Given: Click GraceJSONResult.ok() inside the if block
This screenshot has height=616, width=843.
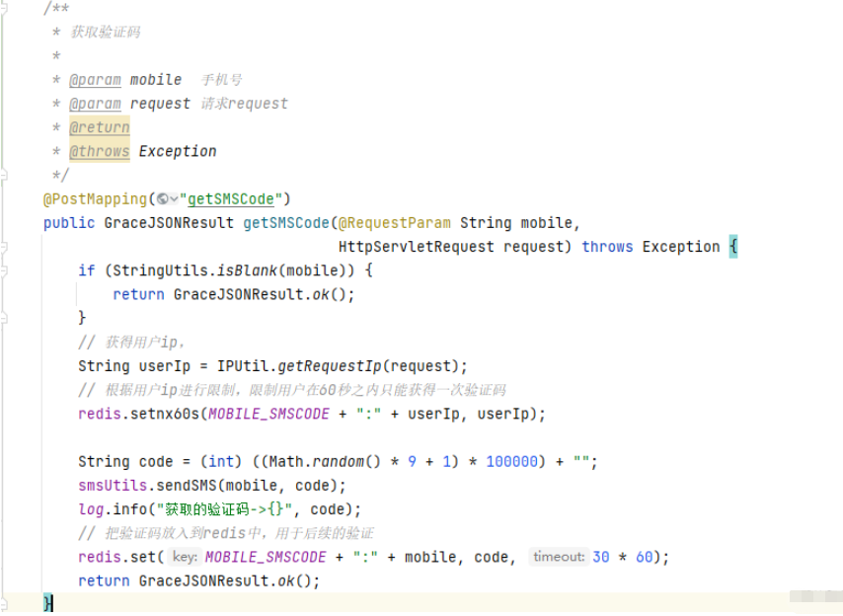Looking at the screenshot, I should (261, 294).
